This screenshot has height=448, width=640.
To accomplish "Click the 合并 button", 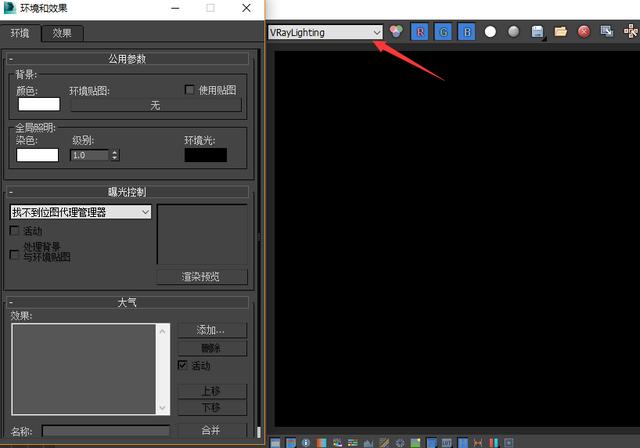I will [x=212, y=430].
